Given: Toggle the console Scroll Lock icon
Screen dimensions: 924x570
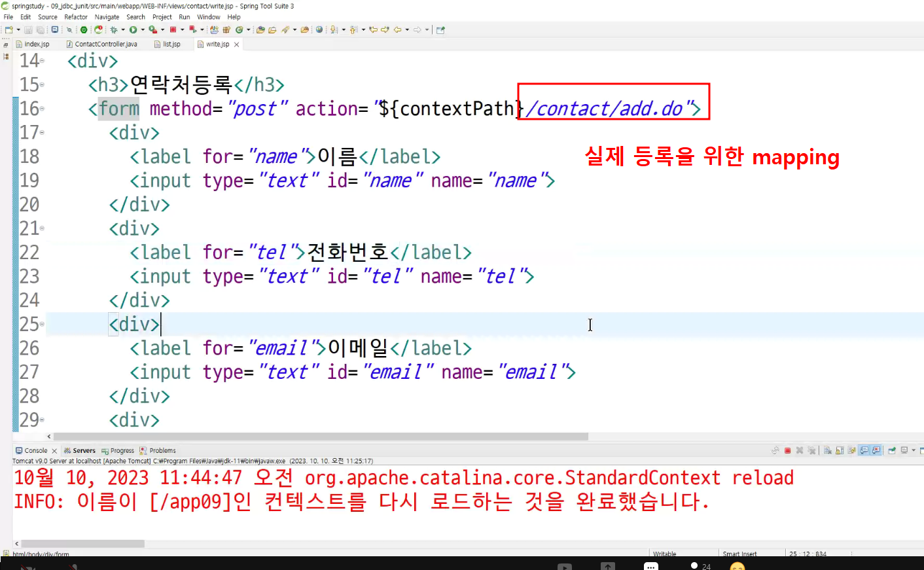Looking at the screenshot, I should pyautogui.click(x=840, y=450).
